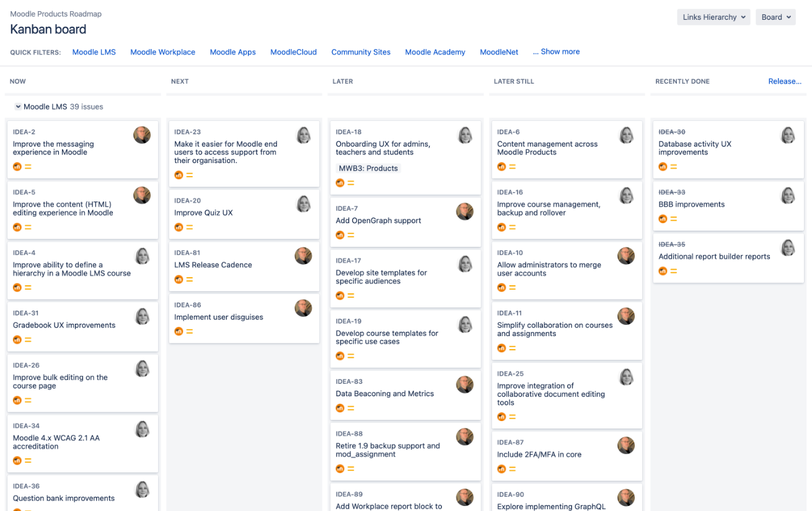Open the Moodle Products Roadmap breadcrumb

pos(56,14)
